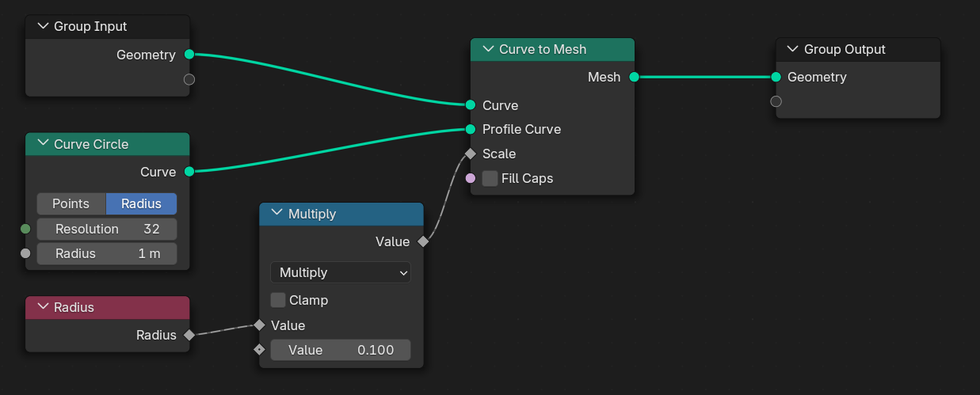Collapse the Multiply node
980x395 pixels.
[277, 214]
